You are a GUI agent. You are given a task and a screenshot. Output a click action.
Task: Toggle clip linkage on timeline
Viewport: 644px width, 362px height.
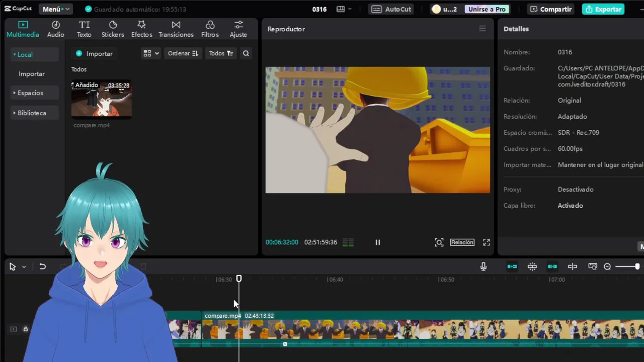[x=552, y=266]
